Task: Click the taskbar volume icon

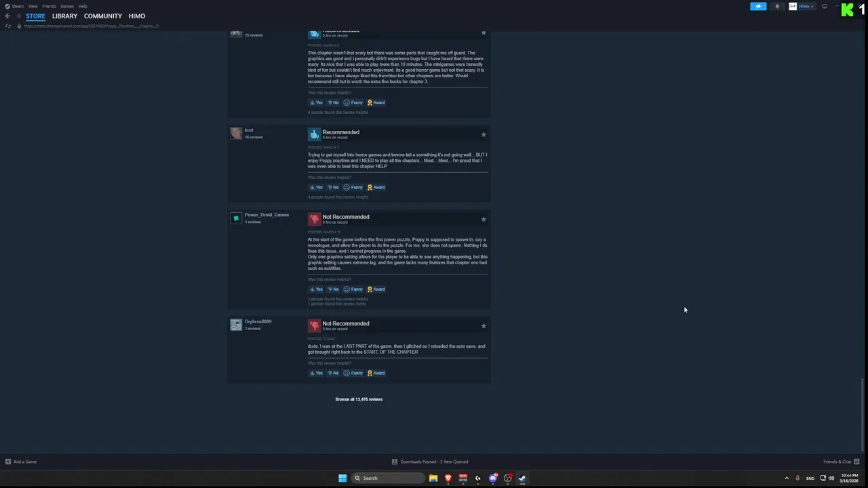Action: click(x=831, y=478)
